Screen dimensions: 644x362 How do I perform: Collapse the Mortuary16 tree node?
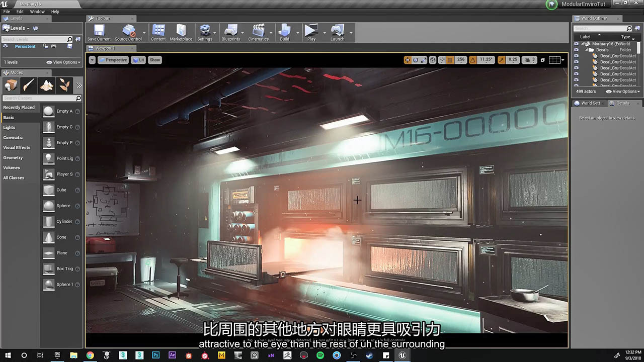pyautogui.click(x=584, y=44)
